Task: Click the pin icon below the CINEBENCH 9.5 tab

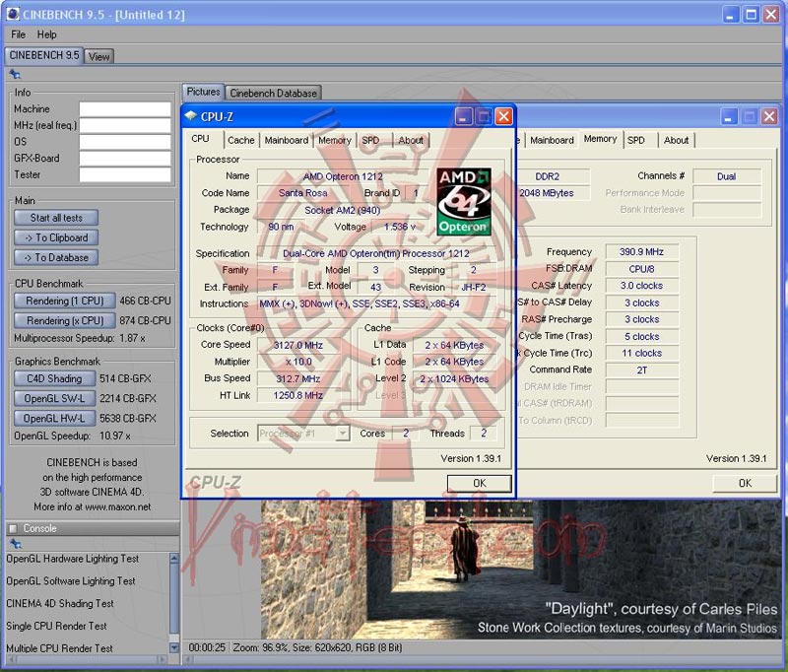Action: click(x=15, y=75)
